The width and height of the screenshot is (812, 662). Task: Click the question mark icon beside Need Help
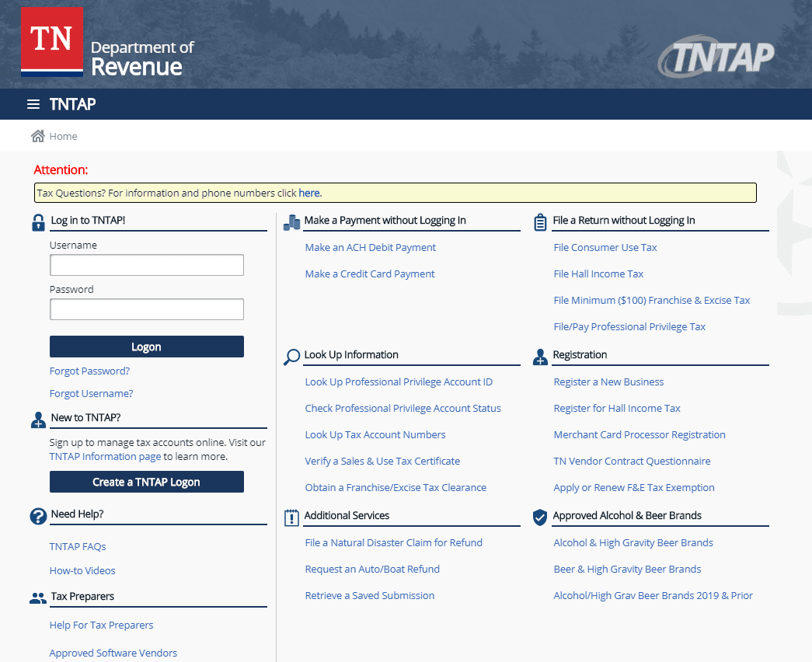pyautogui.click(x=38, y=517)
